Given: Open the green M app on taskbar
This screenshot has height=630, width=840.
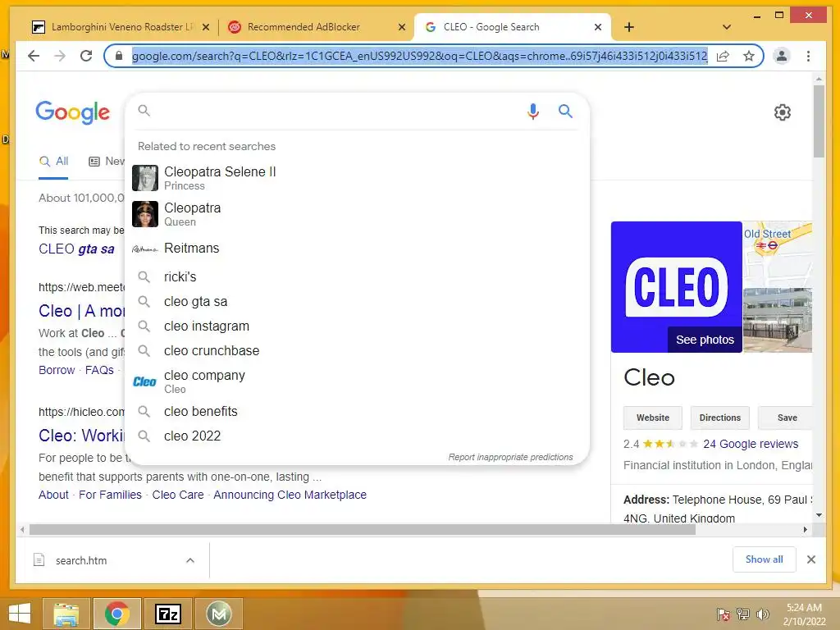Looking at the screenshot, I should click(x=218, y=614).
